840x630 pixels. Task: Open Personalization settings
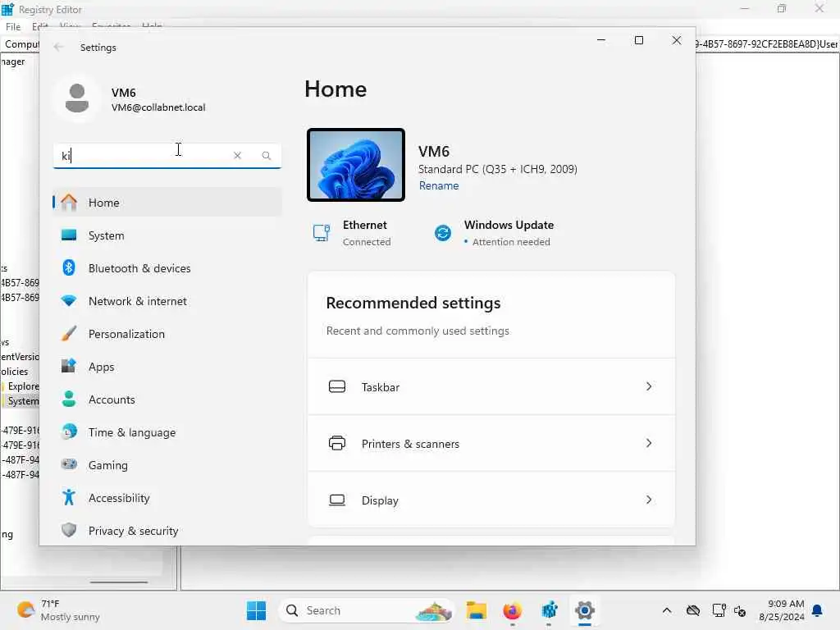click(x=167, y=334)
